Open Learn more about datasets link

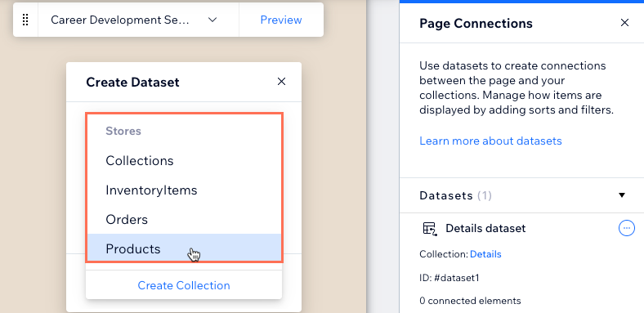490,141
